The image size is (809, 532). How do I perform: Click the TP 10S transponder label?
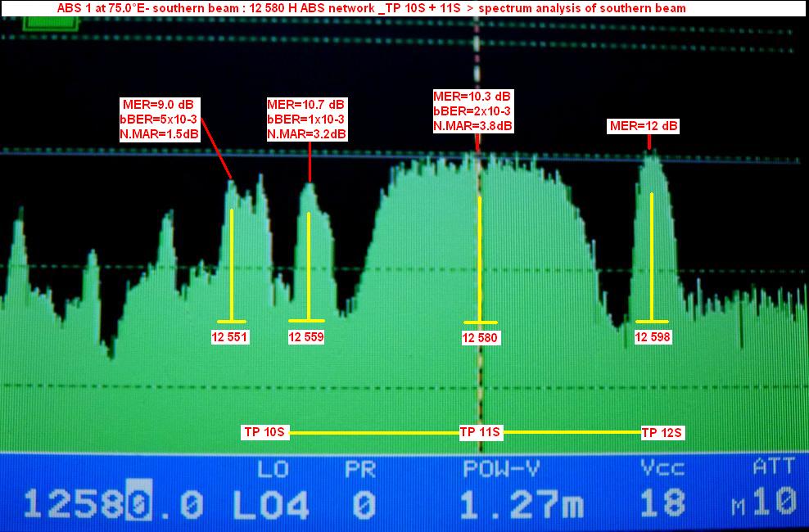pyautogui.click(x=264, y=432)
